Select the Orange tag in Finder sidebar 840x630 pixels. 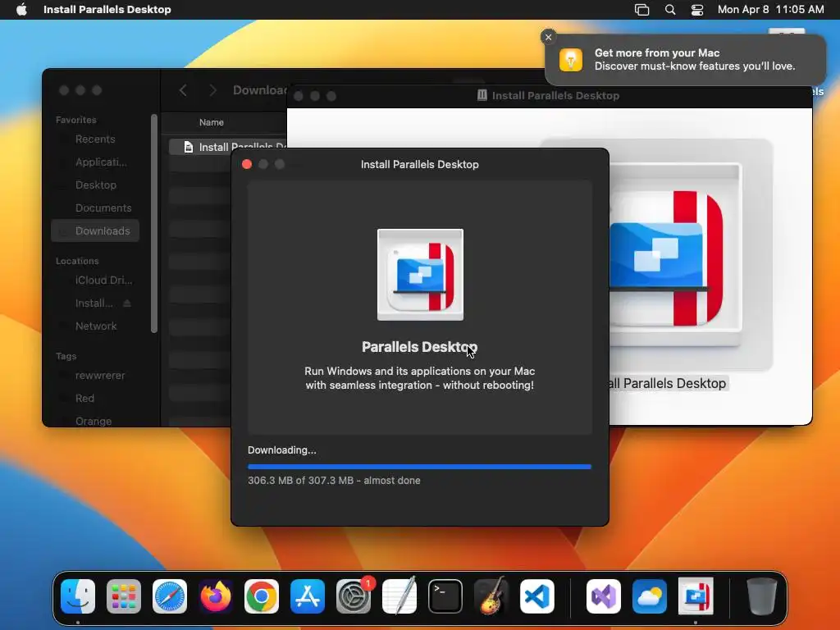pyautogui.click(x=94, y=421)
